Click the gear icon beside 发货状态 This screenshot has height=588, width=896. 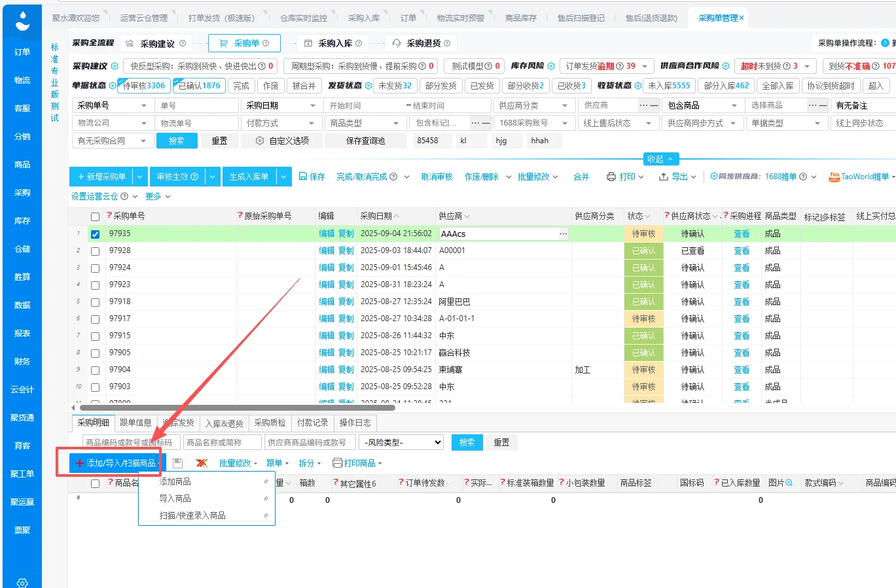point(368,86)
